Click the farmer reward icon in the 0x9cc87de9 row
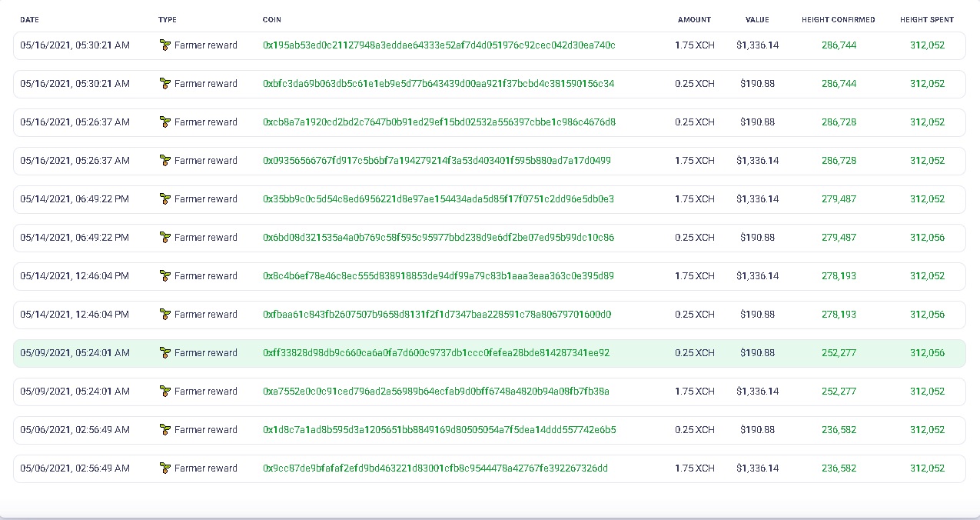 coord(164,468)
